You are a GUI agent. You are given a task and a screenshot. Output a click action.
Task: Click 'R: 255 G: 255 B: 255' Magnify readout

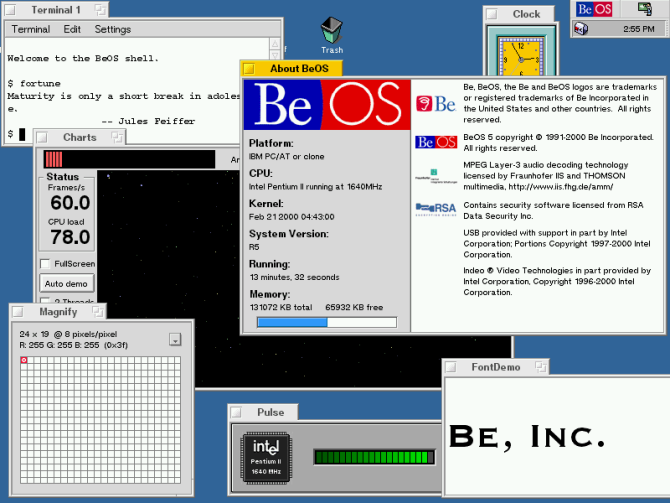(59, 345)
